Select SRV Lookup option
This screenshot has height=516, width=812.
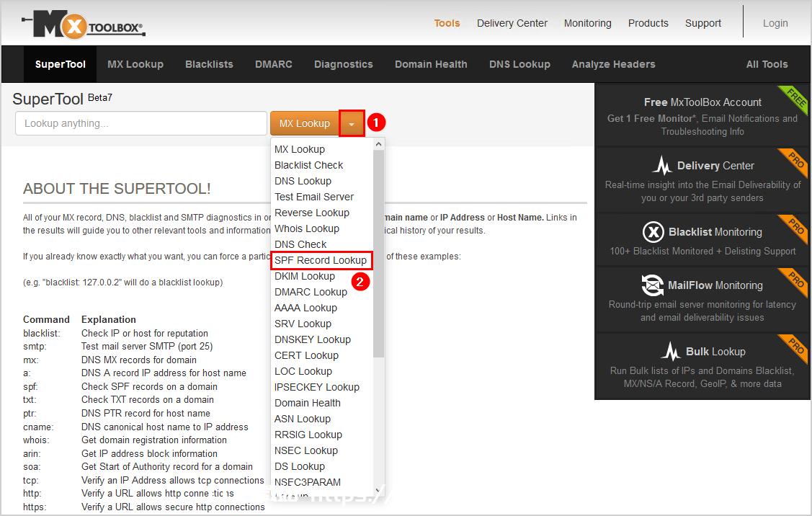(x=303, y=324)
